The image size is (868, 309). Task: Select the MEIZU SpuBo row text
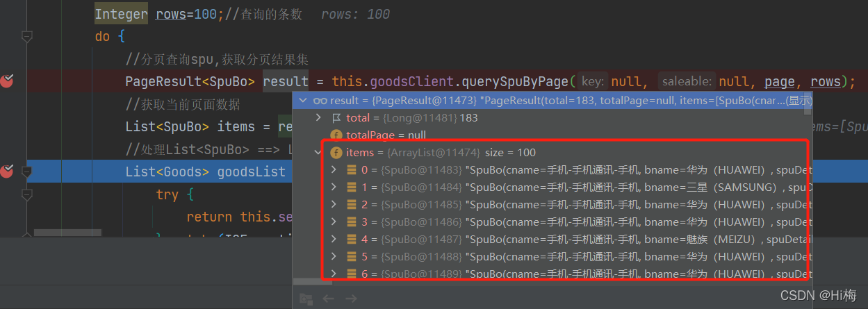click(588, 240)
